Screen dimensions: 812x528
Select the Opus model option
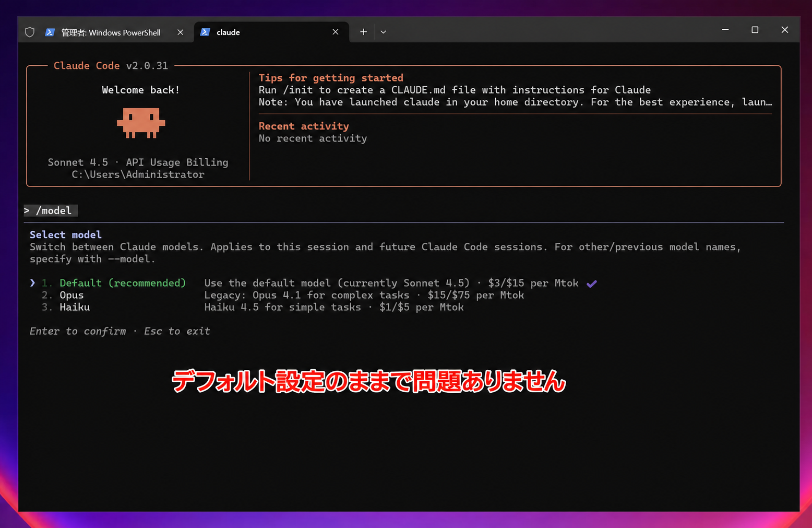(x=71, y=295)
